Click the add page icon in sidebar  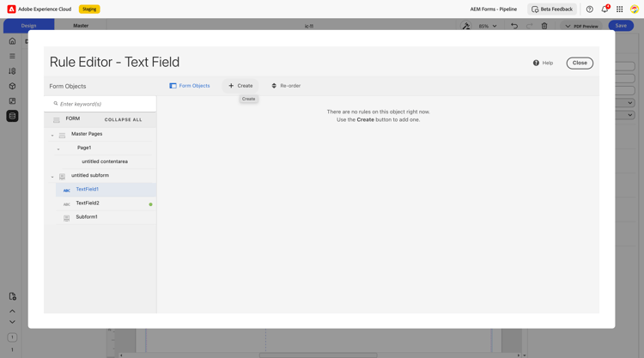12,296
